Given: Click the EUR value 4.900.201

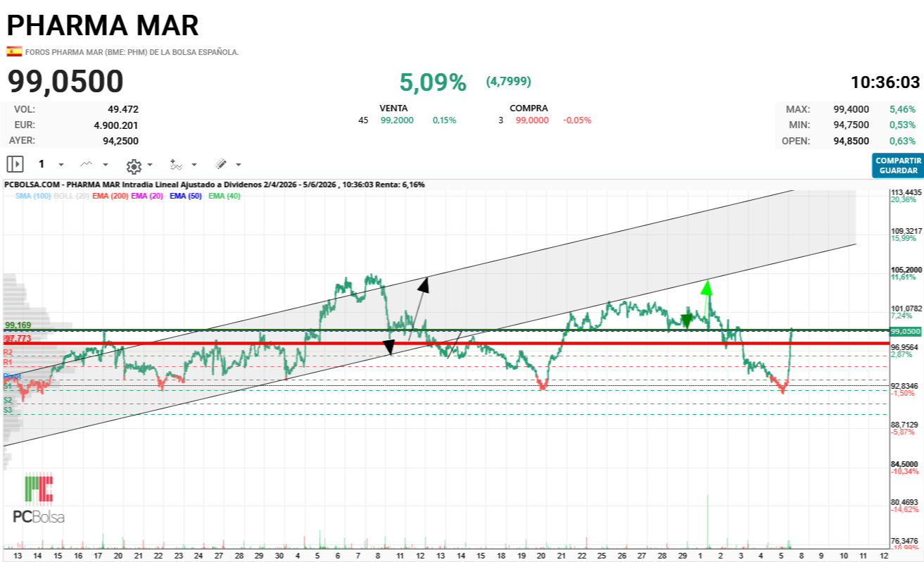Looking at the screenshot, I should (x=116, y=125).
